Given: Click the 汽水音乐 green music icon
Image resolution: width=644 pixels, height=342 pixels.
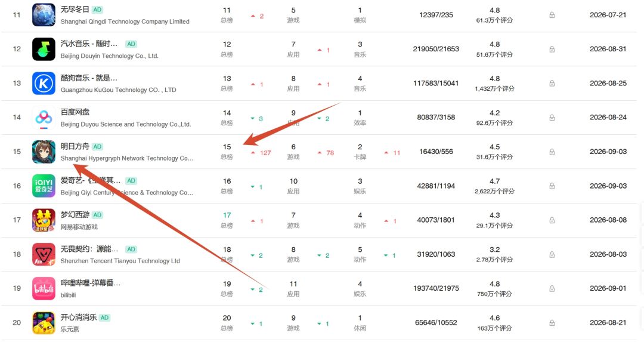Looking at the screenshot, I should click(44, 49).
